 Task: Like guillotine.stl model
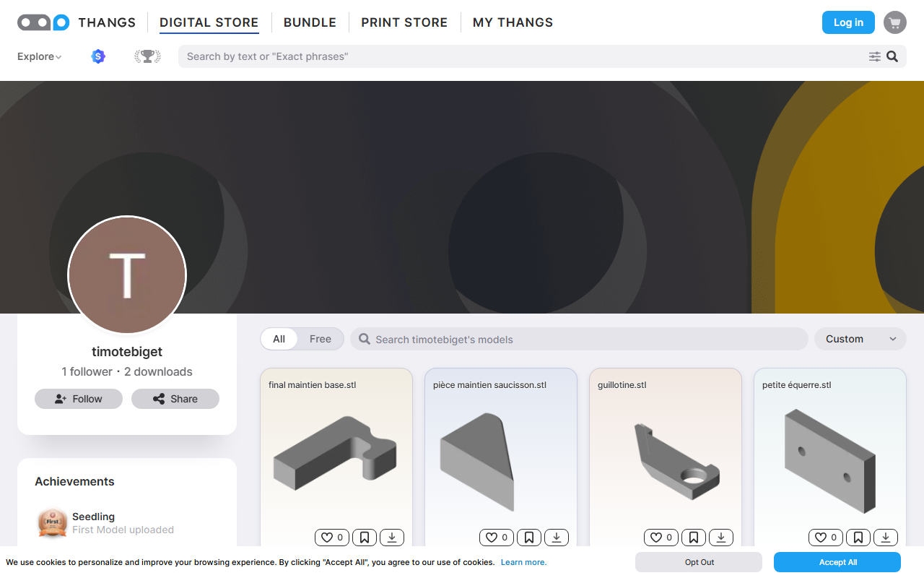click(x=661, y=538)
